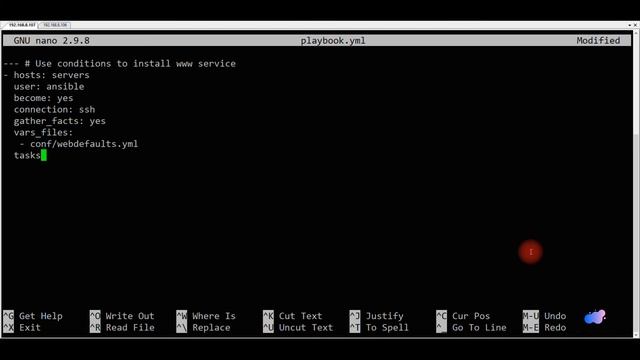Click the ^W Where Is shortcut

point(206,316)
